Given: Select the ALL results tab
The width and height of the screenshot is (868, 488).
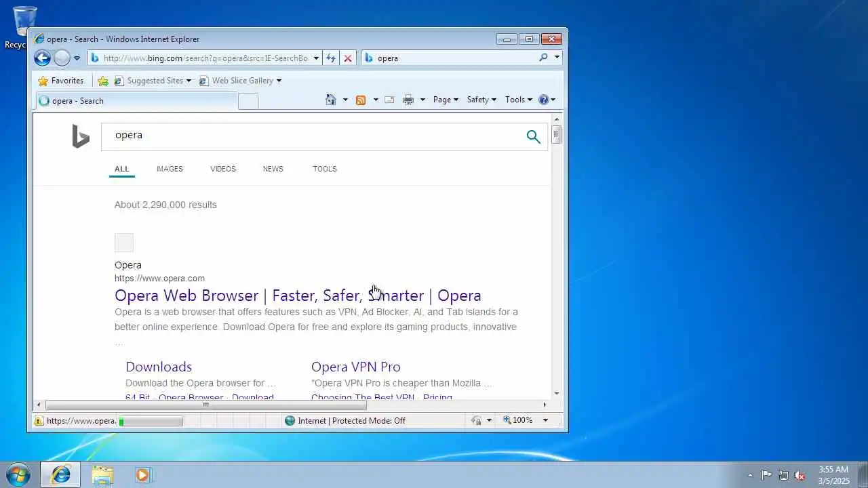Looking at the screenshot, I should (x=121, y=169).
